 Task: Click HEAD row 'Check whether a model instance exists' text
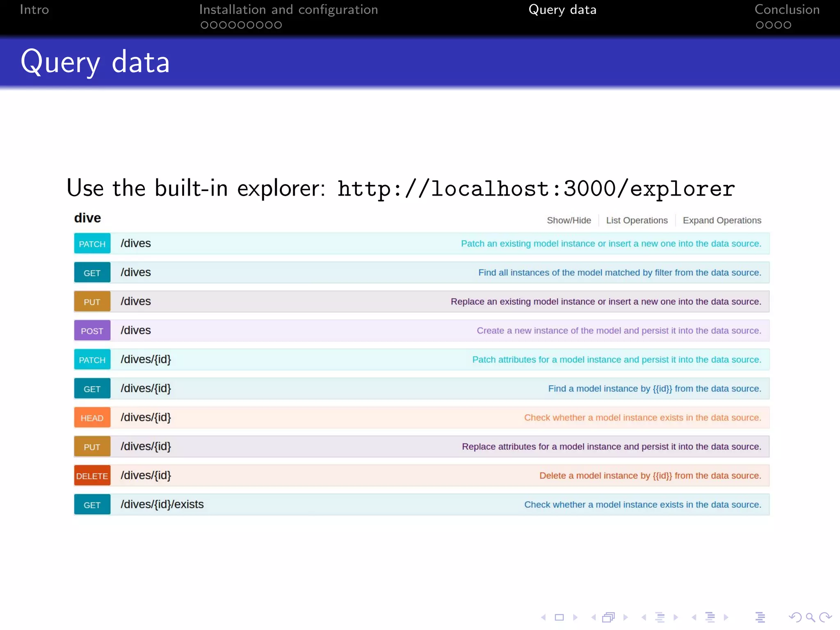(643, 418)
